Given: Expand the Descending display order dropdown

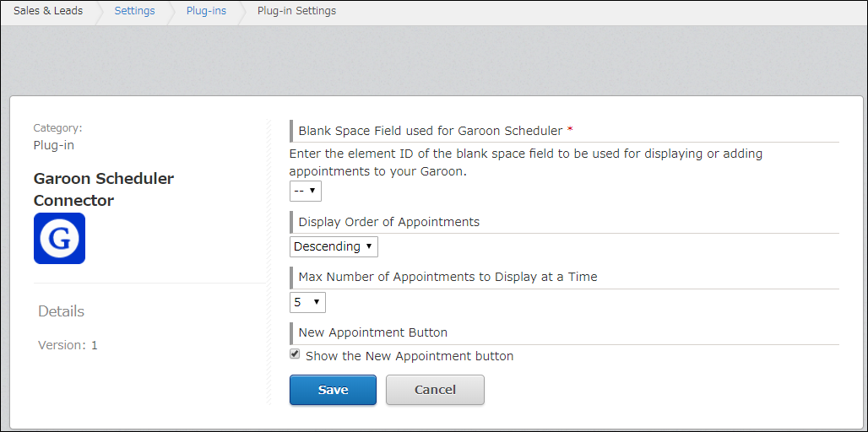Looking at the screenshot, I should pos(334,246).
